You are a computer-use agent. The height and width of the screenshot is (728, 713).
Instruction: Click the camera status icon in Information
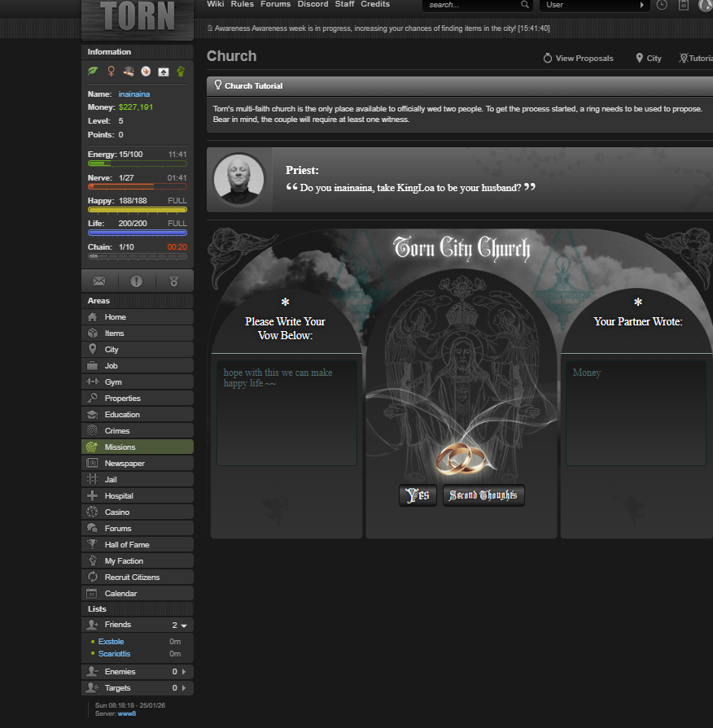164,72
